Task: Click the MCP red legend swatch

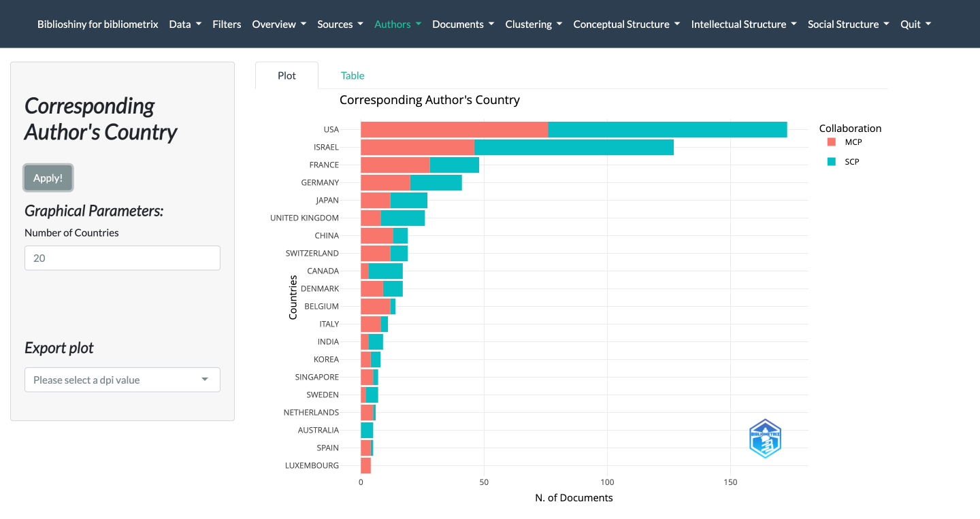Action: (831, 142)
